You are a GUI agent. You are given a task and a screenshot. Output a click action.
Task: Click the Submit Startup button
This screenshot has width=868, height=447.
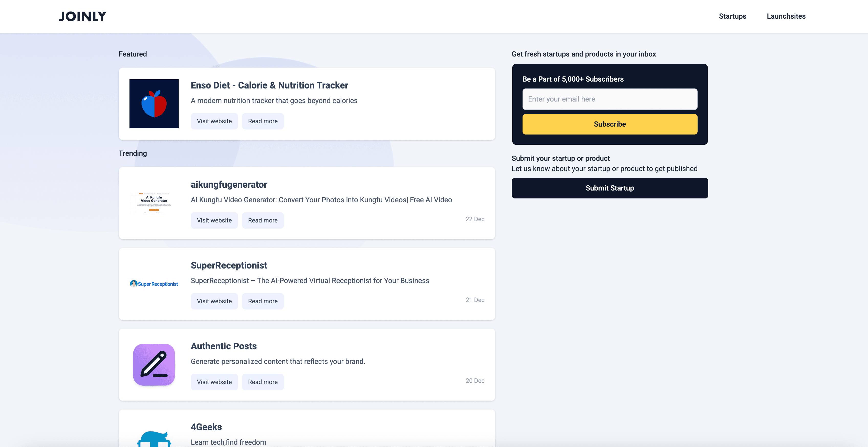click(610, 188)
